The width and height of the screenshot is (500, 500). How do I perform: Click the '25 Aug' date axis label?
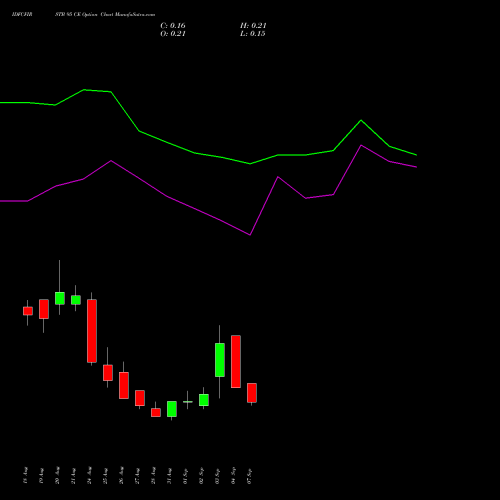106,475
